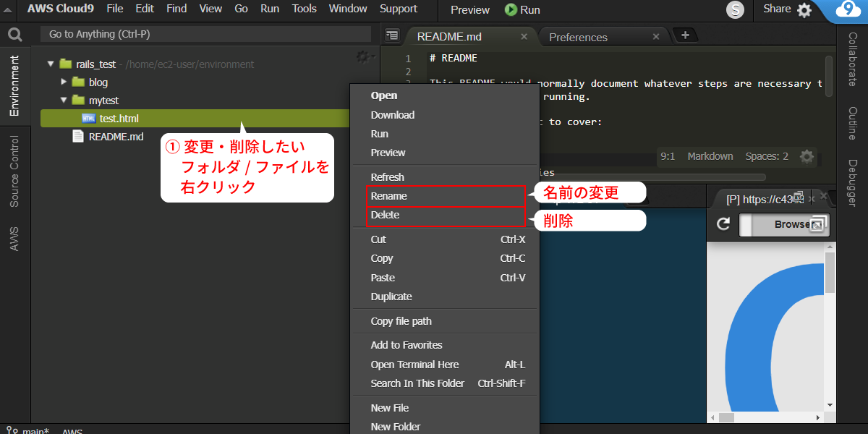The height and width of the screenshot is (434, 868).
Task: Select the test.html file icon
Action: (x=89, y=119)
